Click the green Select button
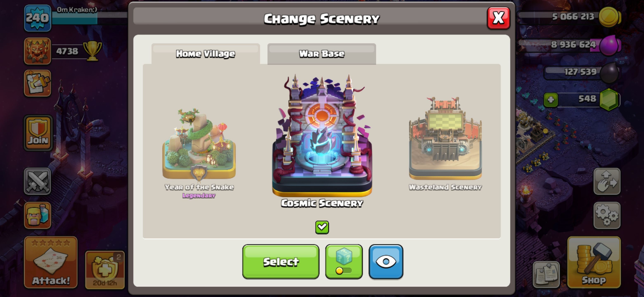The image size is (644, 297). (x=281, y=262)
